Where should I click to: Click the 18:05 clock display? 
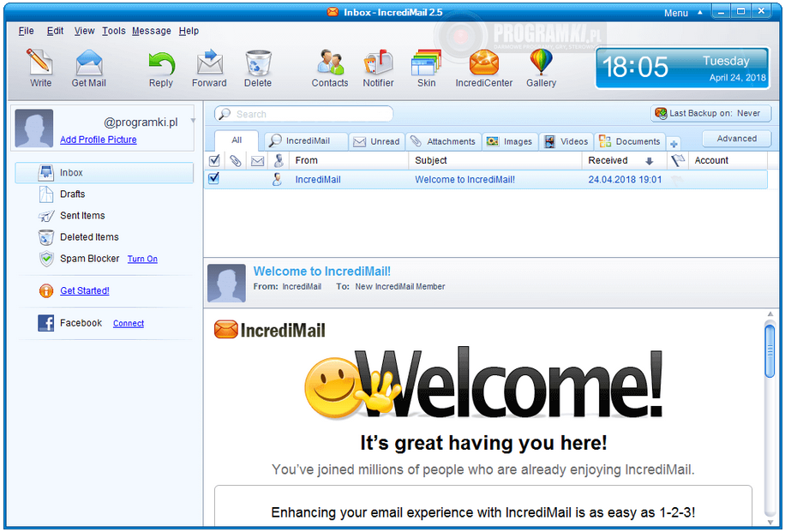635,67
